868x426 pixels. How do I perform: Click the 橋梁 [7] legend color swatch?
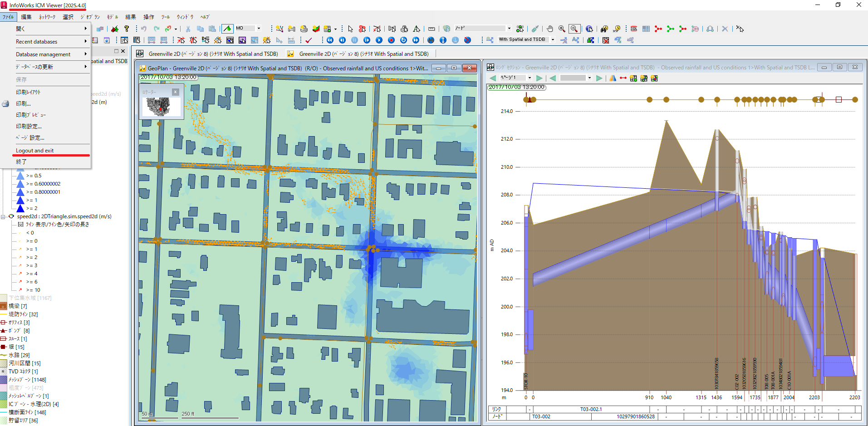pyautogui.click(x=4, y=306)
